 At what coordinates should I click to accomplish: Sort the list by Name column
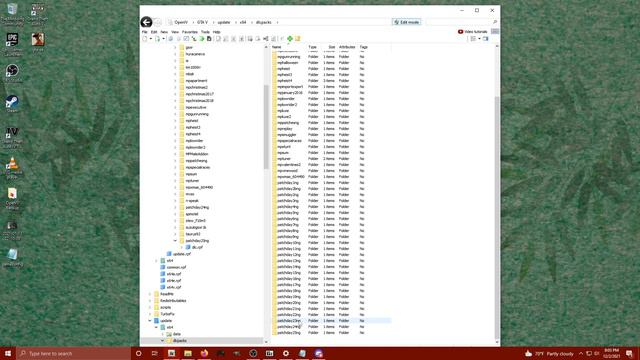click(x=277, y=47)
